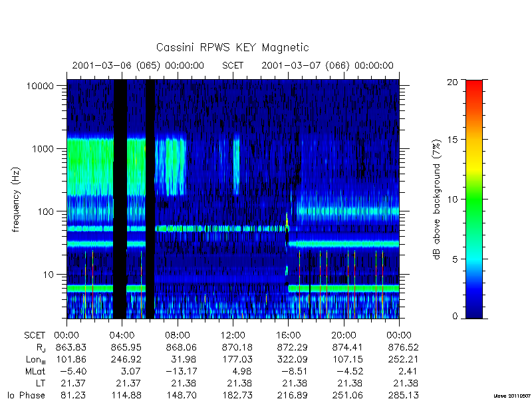Click the 'SCET' row label below the plot
The width and height of the screenshot is (532, 399).
(35, 336)
